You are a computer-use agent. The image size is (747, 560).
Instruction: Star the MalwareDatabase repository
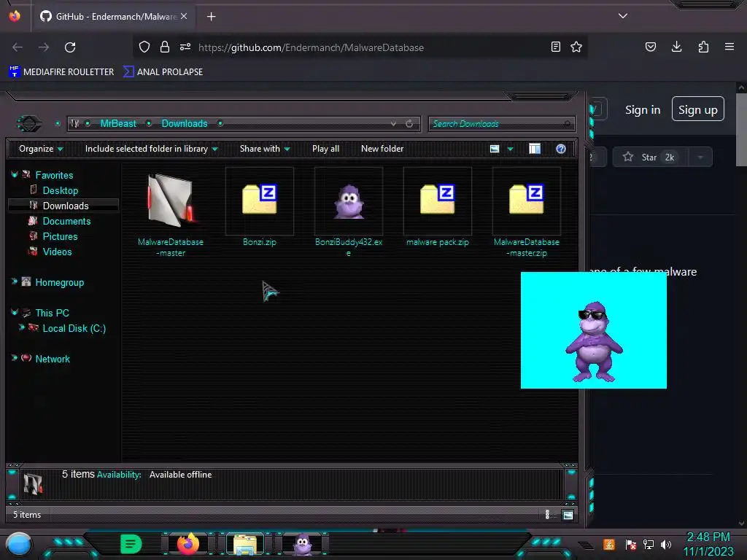(649, 157)
